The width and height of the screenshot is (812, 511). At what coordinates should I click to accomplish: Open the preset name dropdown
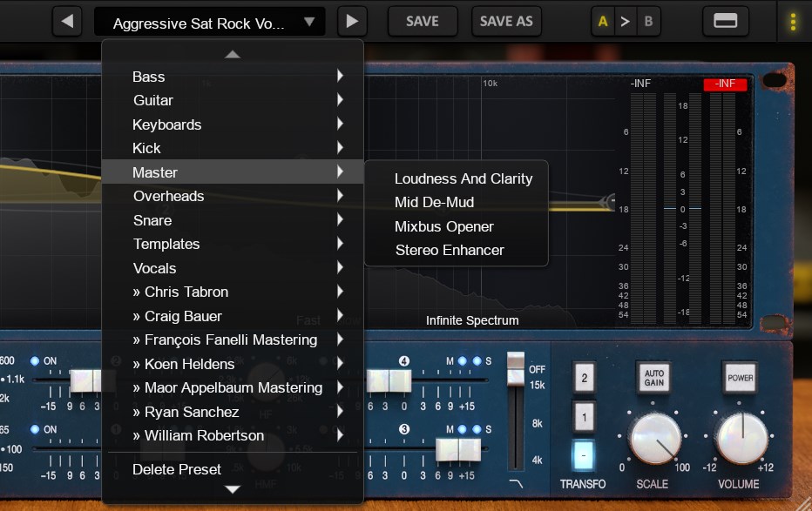click(x=209, y=23)
